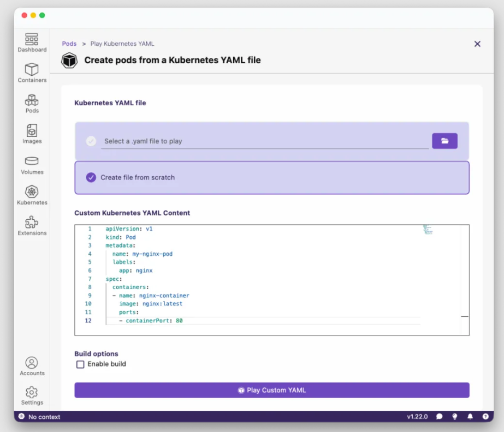Open the Pods section in the sidebar

point(32,104)
